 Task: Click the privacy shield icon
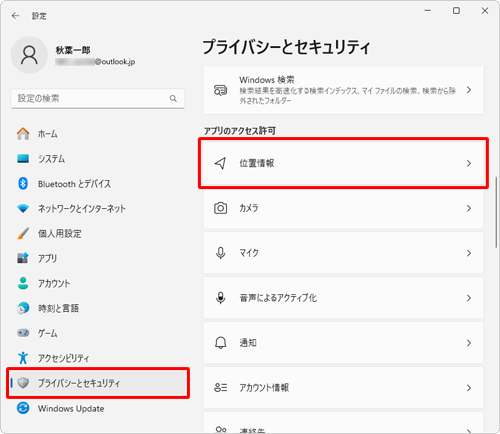pos(23,383)
